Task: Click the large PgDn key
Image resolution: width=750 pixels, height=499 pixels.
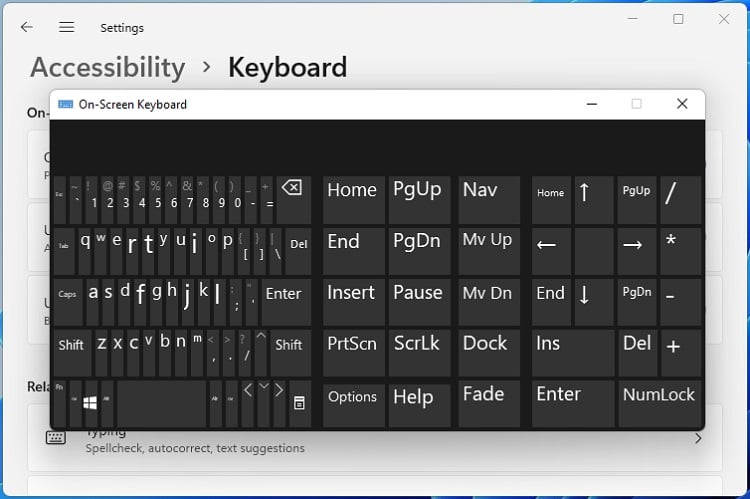Action: tap(419, 251)
